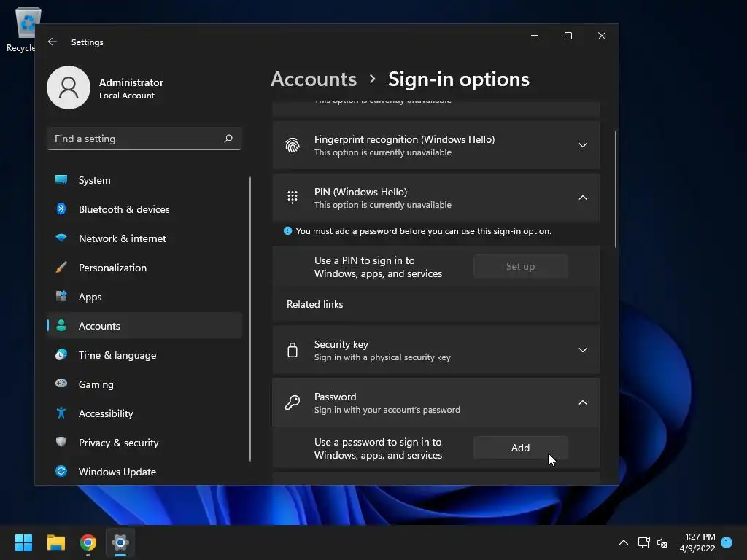The image size is (747, 560).
Task: Click 'Use a password to sign in' text
Action: click(378, 448)
